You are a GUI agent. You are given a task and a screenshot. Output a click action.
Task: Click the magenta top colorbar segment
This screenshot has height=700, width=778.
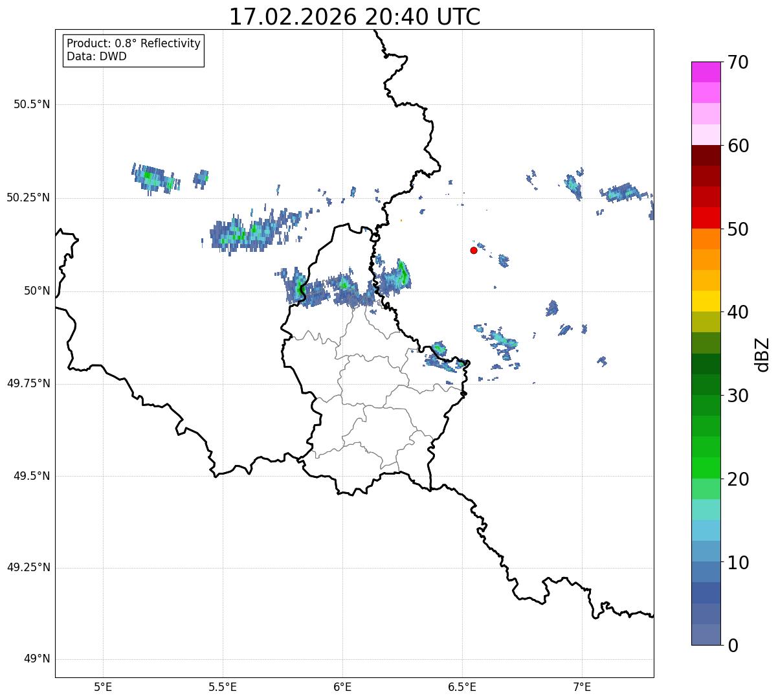pos(706,72)
